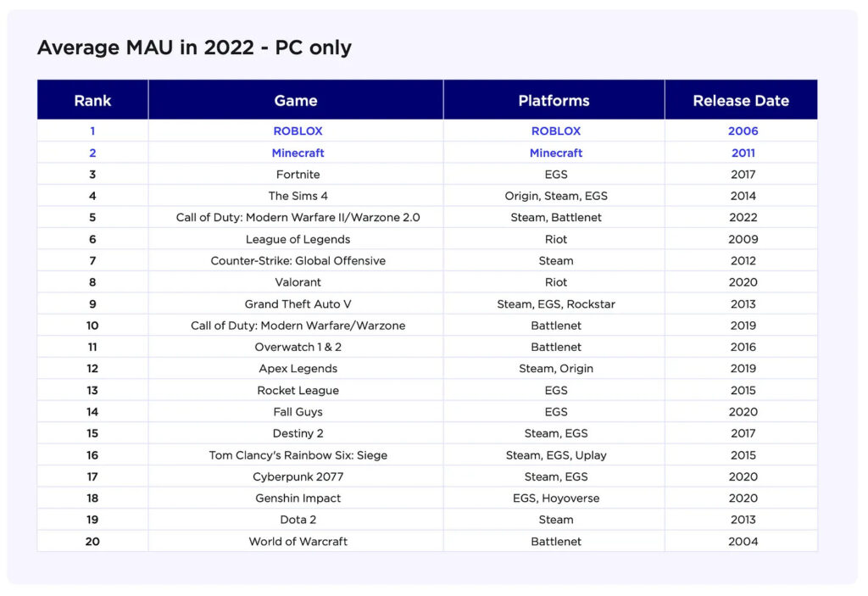
Task: Select the Genshin Impact cell
Action: pyautogui.click(x=298, y=499)
